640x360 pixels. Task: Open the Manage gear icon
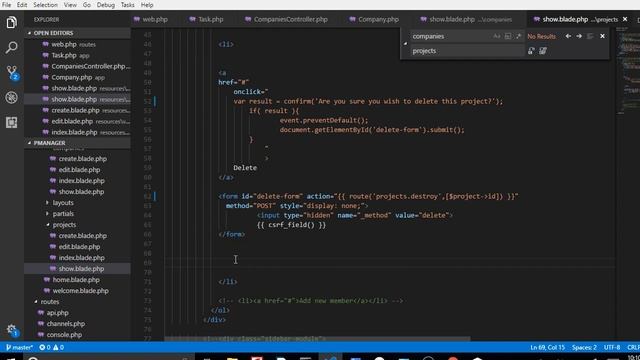12,330
